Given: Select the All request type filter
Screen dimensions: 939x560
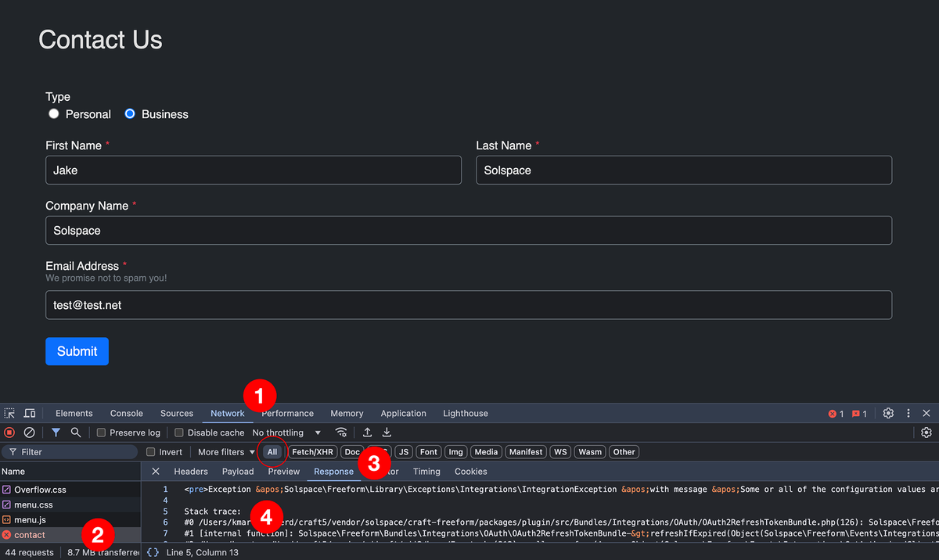Looking at the screenshot, I should coord(272,452).
